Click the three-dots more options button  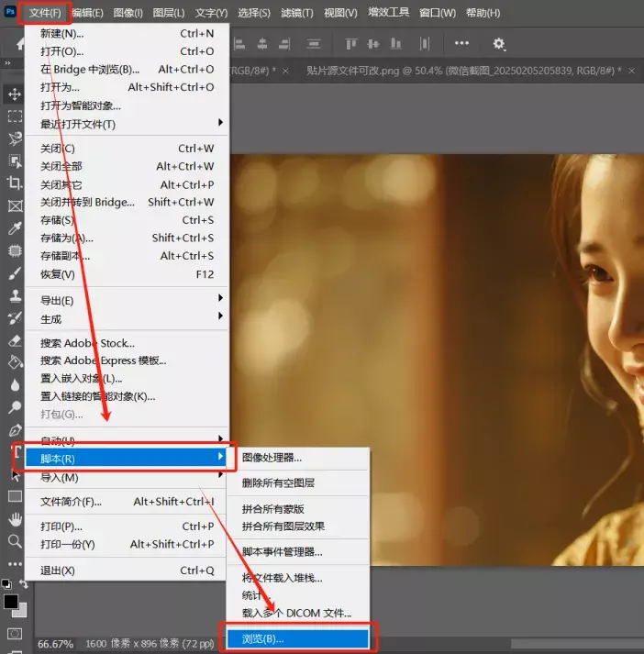(461, 43)
